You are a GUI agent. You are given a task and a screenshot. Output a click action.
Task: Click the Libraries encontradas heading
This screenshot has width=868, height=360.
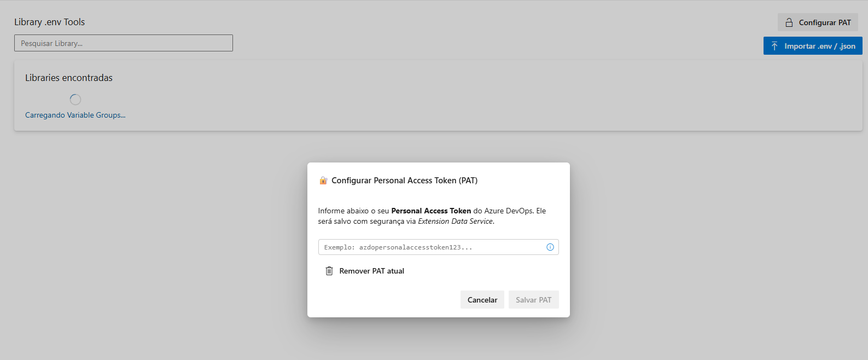coord(69,78)
